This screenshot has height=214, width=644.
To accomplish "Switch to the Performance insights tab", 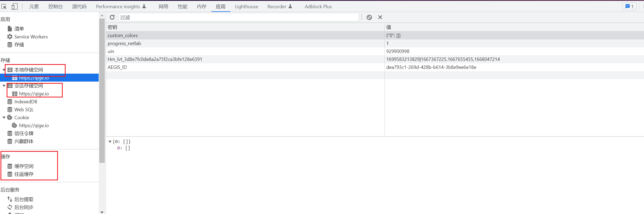I will point(121,6).
